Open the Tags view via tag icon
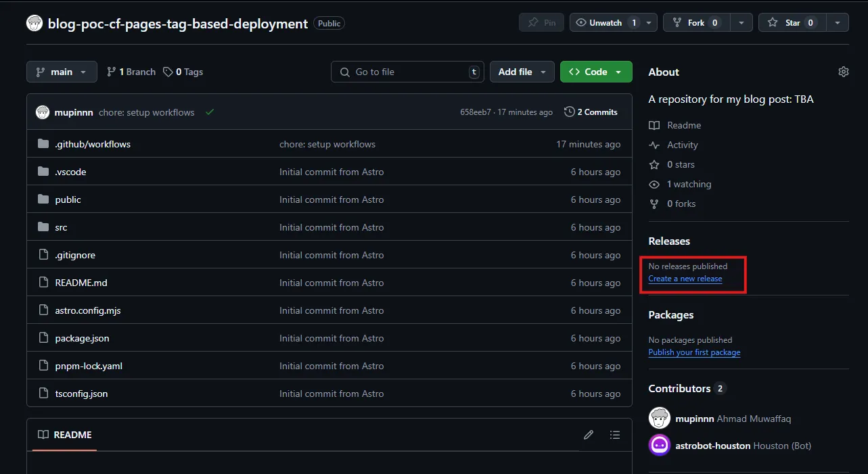This screenshot has width=868, height=474. [x=170, y=71]
